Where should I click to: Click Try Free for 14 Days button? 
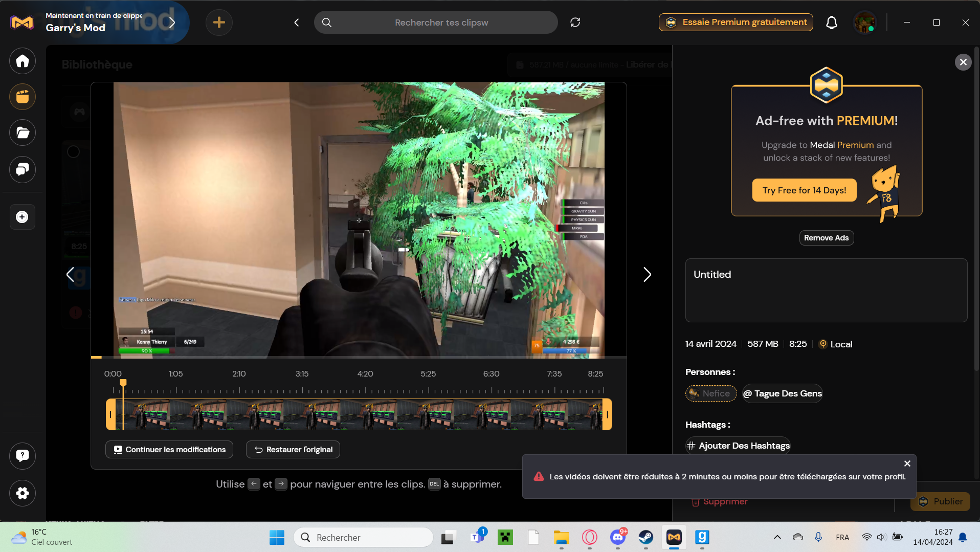tap(804, 190)
